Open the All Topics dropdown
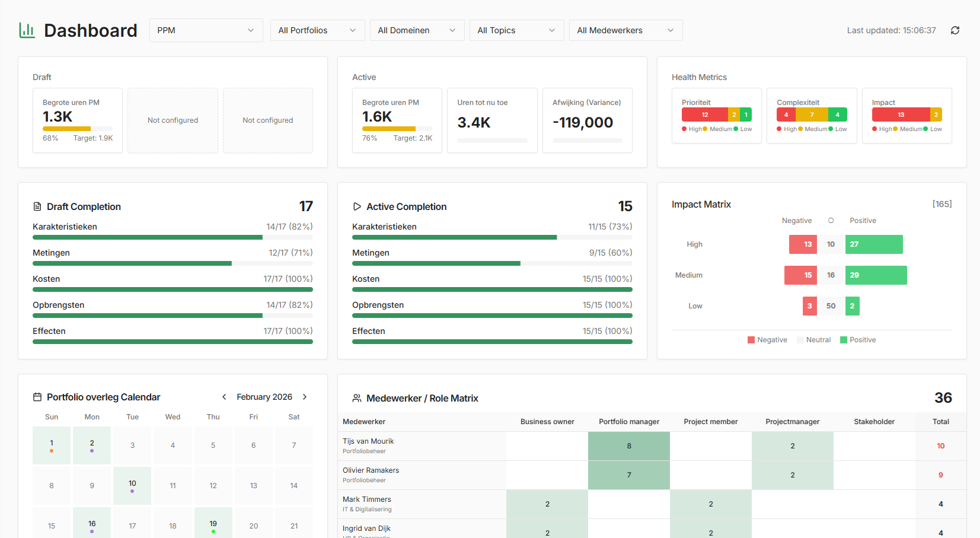The image size is (980, 538). tap(516, 30)
